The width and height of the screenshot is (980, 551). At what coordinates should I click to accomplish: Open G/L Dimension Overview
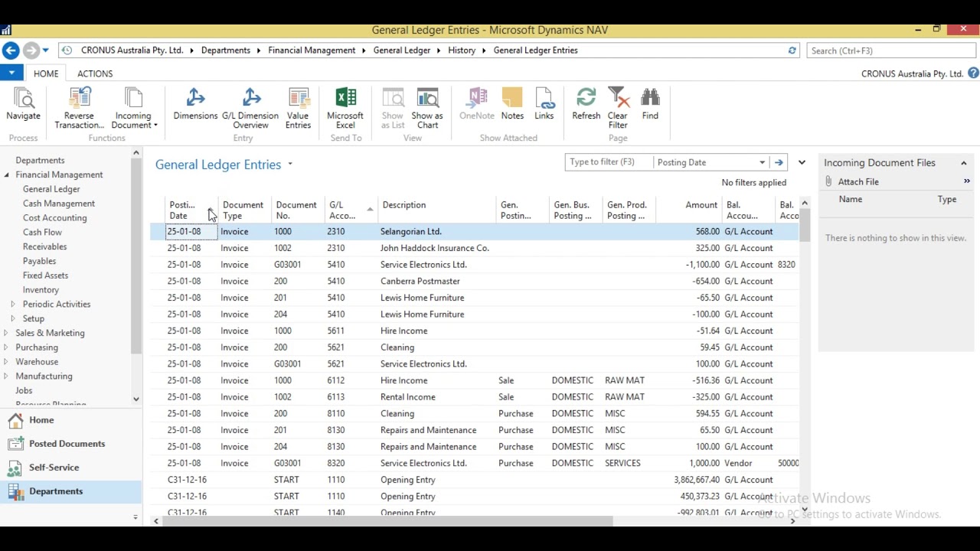click(250, 108)
